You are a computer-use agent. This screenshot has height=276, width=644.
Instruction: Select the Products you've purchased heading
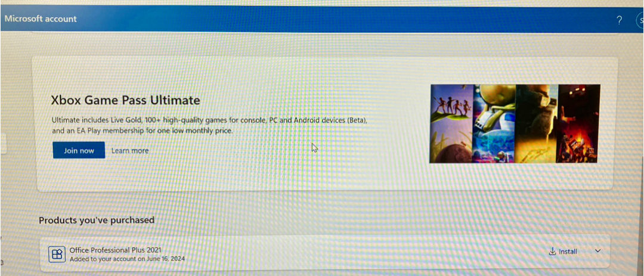pyautogui.click(x=97, y=220)
